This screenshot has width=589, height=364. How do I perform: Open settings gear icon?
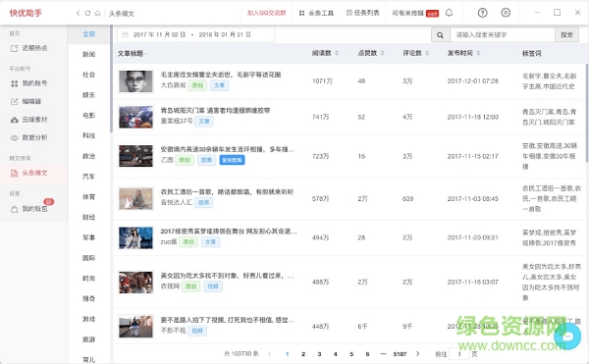(x=506, y=13)
